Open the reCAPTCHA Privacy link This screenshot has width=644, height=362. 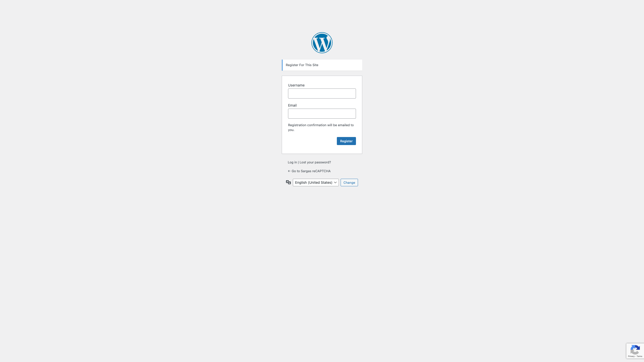(631, 356)
